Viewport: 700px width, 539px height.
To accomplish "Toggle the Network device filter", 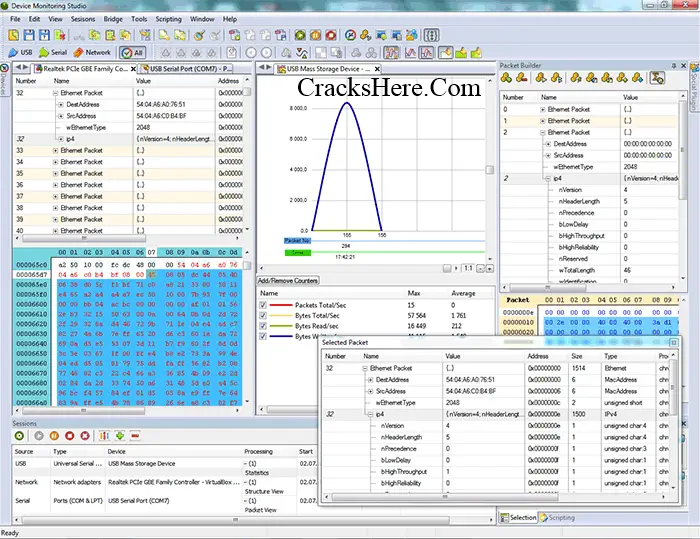I will click(92, 52).
